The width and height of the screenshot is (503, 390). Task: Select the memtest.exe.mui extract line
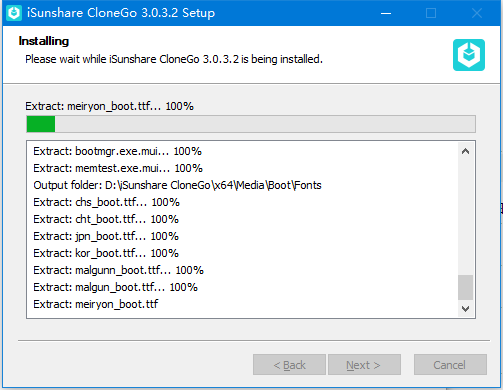(x=118, y=168)
